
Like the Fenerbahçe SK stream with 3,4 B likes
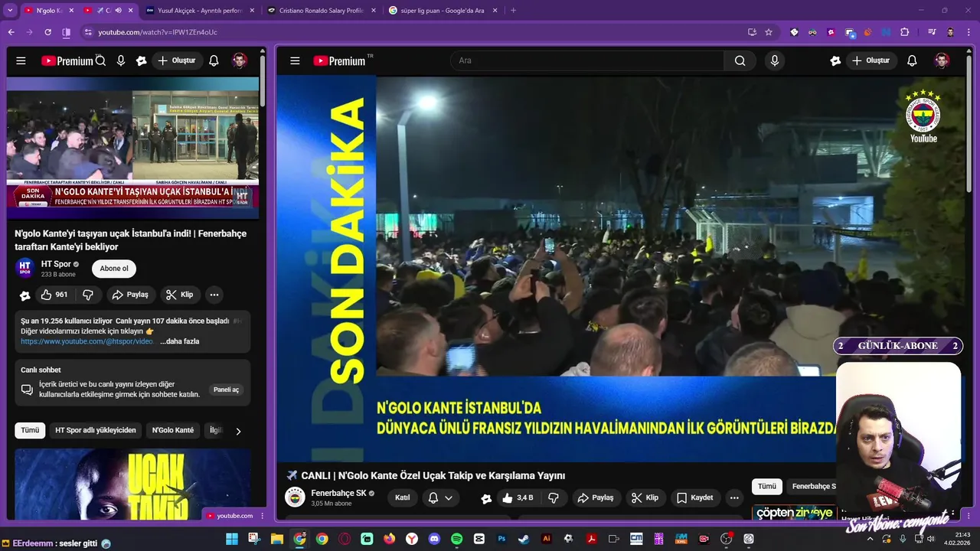[518, 497]
